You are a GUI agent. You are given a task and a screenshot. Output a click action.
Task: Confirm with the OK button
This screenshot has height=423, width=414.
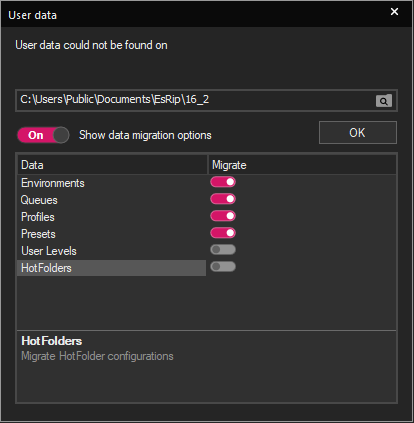click(358, 133)
